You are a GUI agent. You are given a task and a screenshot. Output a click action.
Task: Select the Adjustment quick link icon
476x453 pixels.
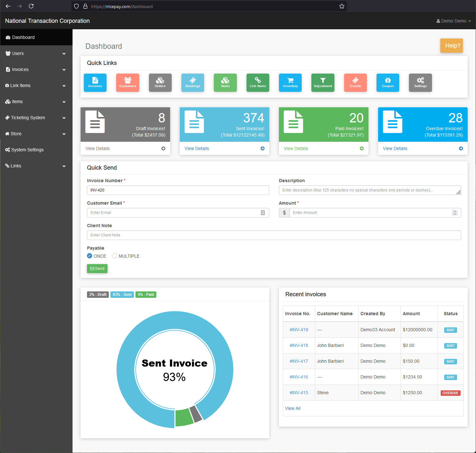323,83
